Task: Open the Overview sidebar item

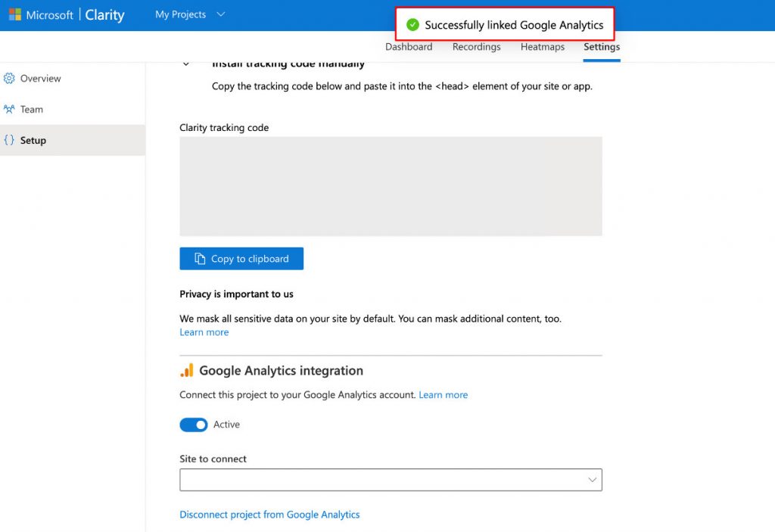Action: point(73,78)
